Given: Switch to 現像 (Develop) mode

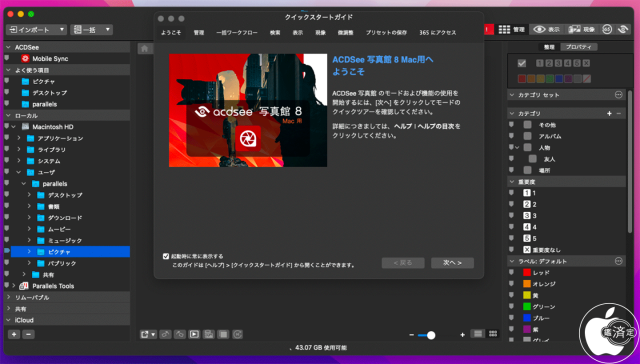Looking at the screenshot, I should pyautogui.click(x=582, y=29).
